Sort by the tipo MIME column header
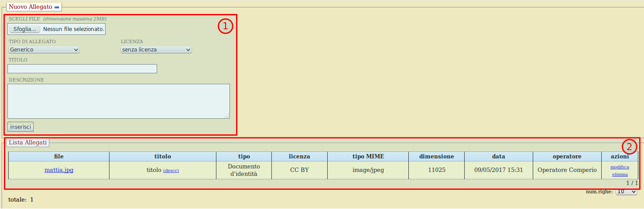The width and height of the screenshot is (644, 209). tap(368, 156)
